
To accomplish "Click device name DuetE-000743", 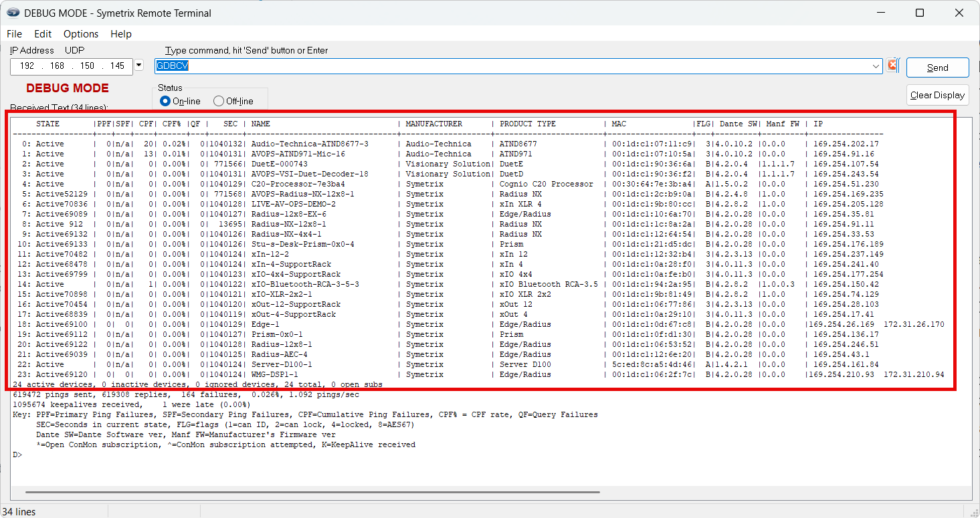I will click(x=280, y=164).
